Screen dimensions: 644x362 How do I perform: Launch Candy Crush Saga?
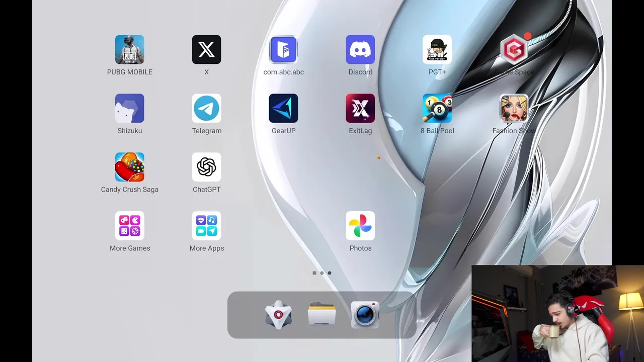[x=129, y=167]
